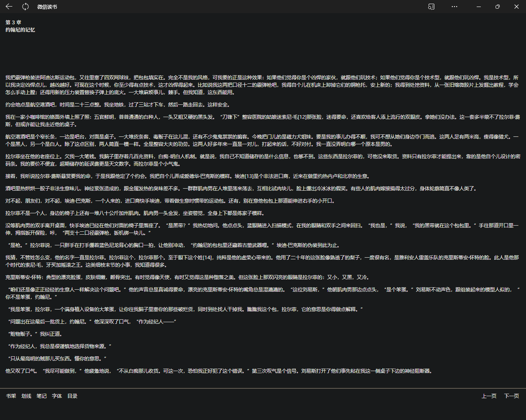
Task: Open the 字体 font settings
Action: [x=57, y=396]
